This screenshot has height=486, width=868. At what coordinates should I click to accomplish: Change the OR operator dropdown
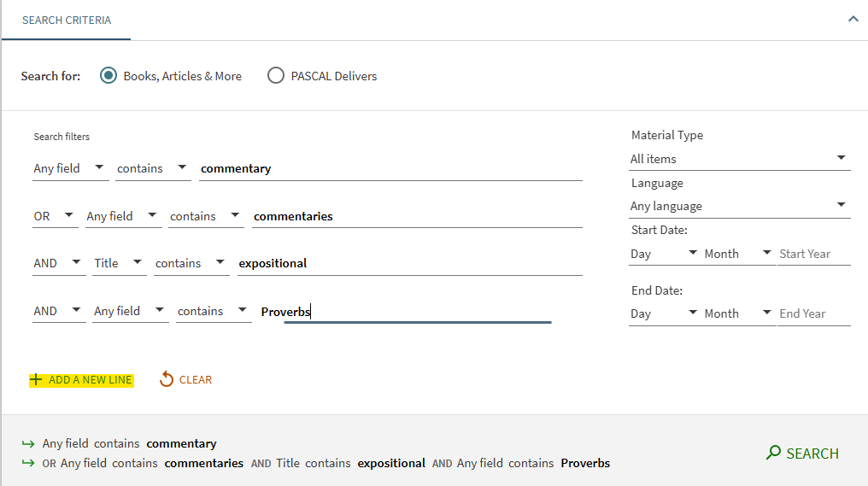55,216
